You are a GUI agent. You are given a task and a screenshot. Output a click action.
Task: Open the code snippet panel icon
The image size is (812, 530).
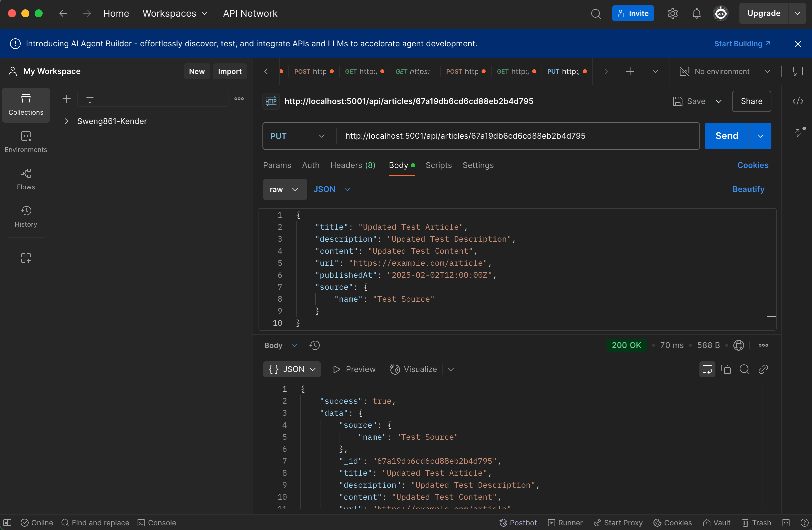798,101
